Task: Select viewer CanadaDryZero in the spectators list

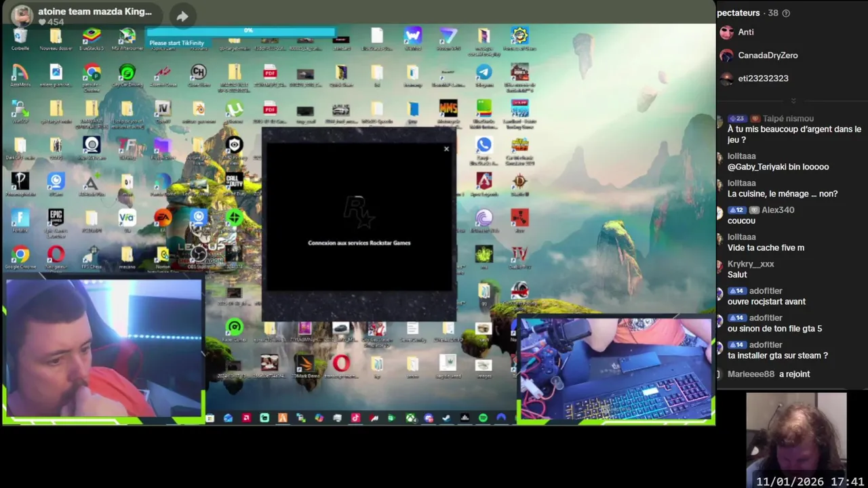Action: (759, 55)
